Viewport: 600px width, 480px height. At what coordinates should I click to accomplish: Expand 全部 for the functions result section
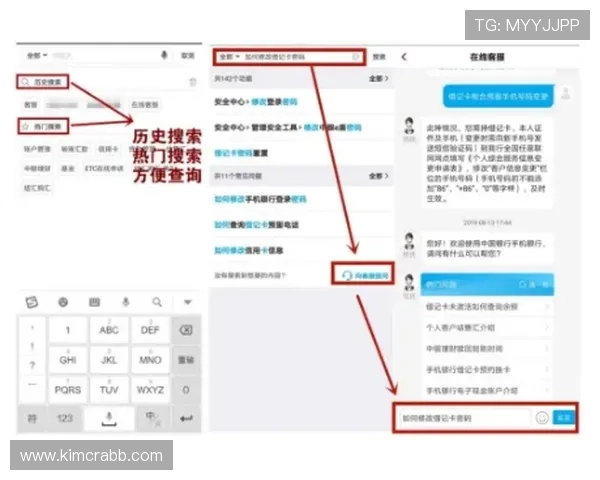pyautogui.click(x=379, y=78)
